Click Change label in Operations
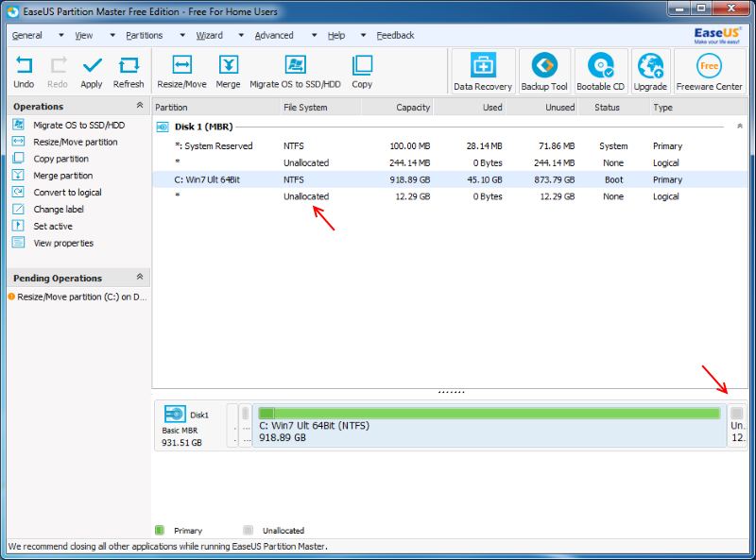The image size is (756, 560). pos(59,210)
